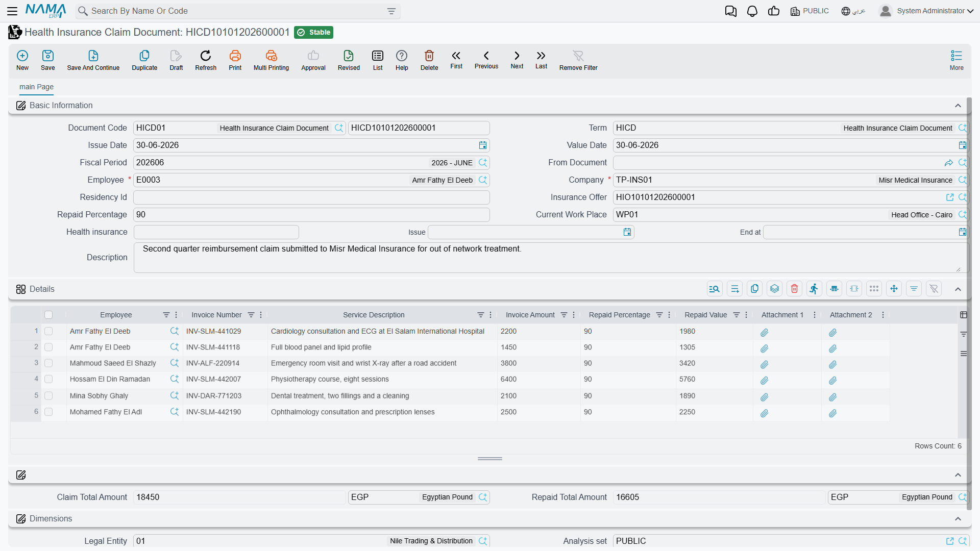The height and width of the screenshot is (551, 980).
Task: Check the row 5 Mina Sobhy checkbox
Action: [x=48, y=395]
